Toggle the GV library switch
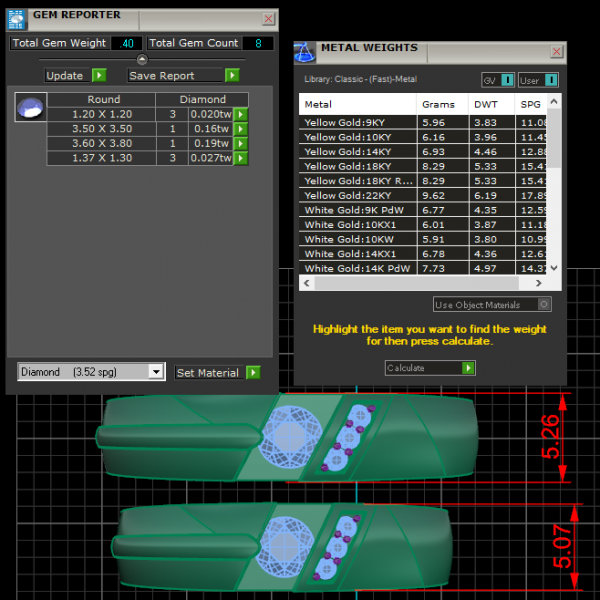Image resolution: width=600 pixels, height=600 pixels. [x=507, y=80]
